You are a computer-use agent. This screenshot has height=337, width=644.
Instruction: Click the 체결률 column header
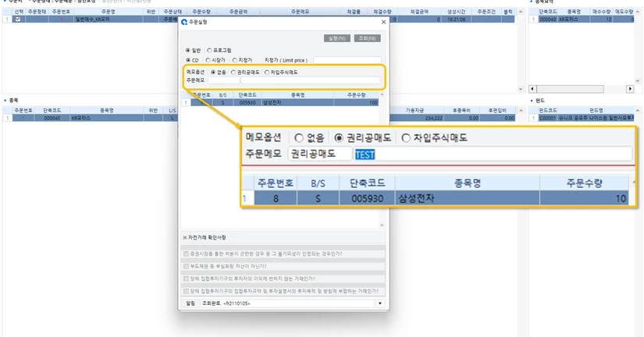click(x=354, y=12)
